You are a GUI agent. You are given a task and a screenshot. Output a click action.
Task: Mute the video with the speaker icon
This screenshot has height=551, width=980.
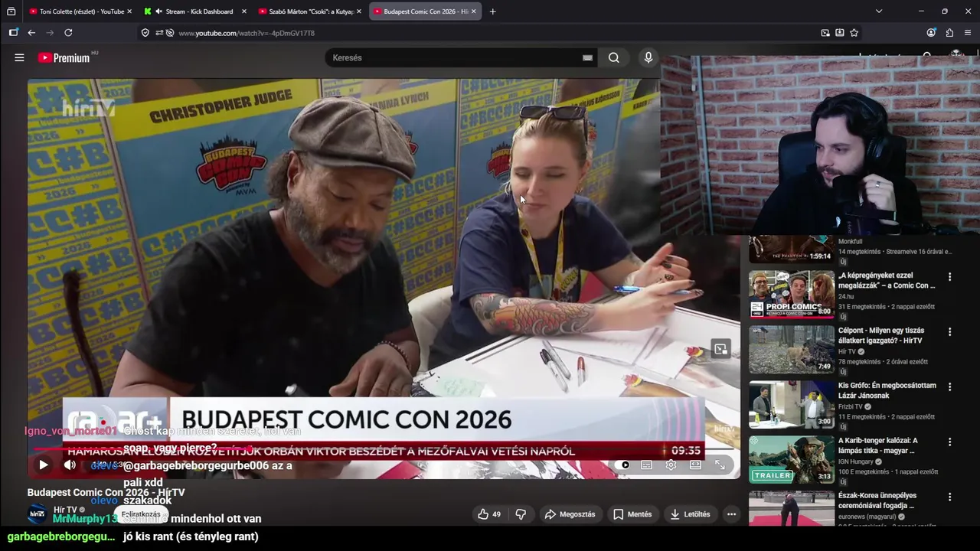(70, 465)
